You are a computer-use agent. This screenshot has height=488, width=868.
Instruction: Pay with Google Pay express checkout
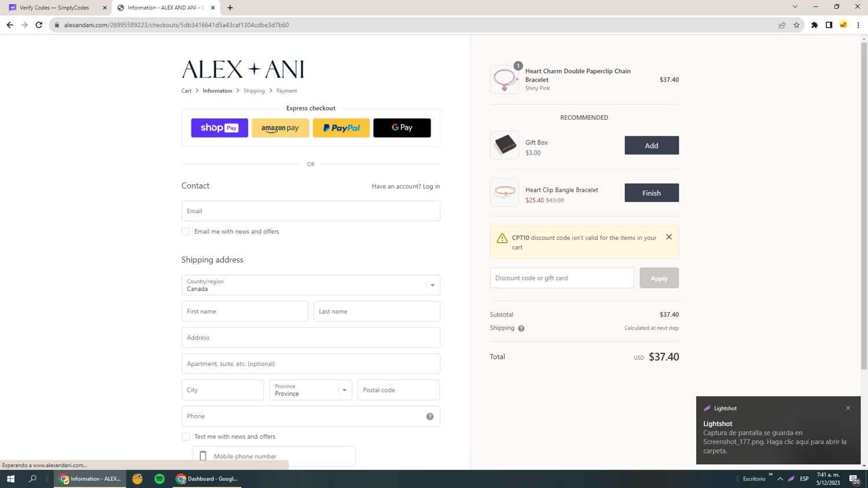pyautogui.click(x=402, y=128)
